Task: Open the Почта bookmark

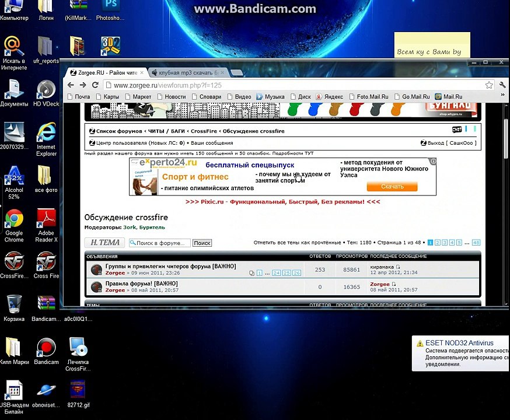Action: 79,97
